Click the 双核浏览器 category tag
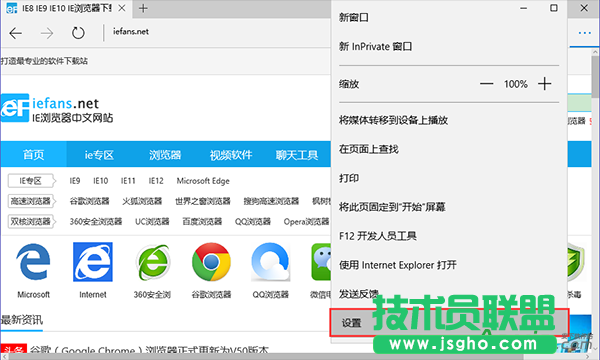This screenshot has width=600, height=360. (x=31, y=222)
